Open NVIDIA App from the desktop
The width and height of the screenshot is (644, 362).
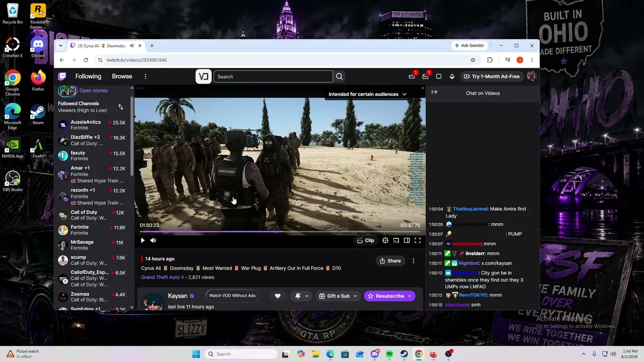click(13, 148)
